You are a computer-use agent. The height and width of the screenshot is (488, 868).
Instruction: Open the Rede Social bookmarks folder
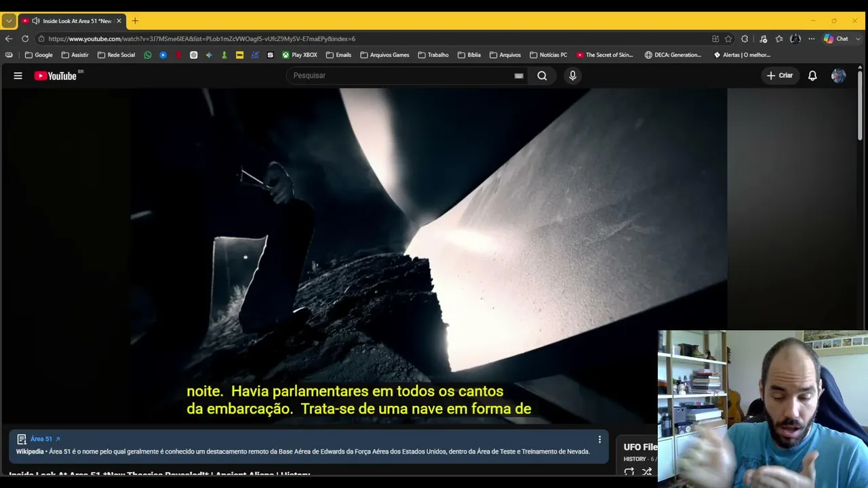click(x=116, y=55)
